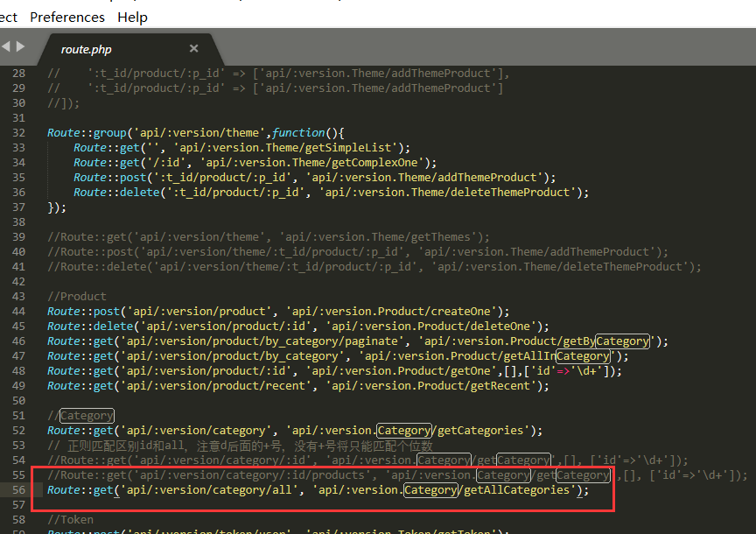The image size is (756, 534).
Task: Open the Preferences menu
Action: click(67, 18)
